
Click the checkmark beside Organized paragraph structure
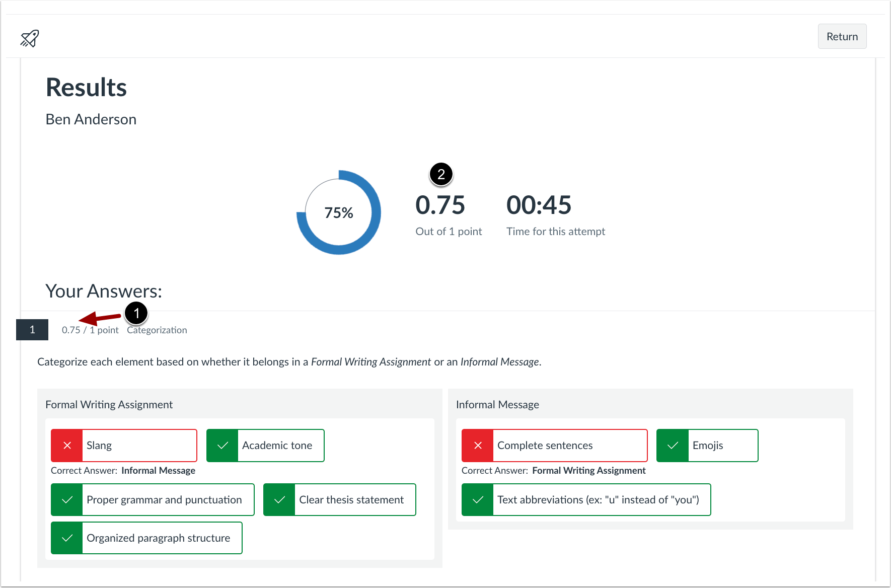[66, 538]
